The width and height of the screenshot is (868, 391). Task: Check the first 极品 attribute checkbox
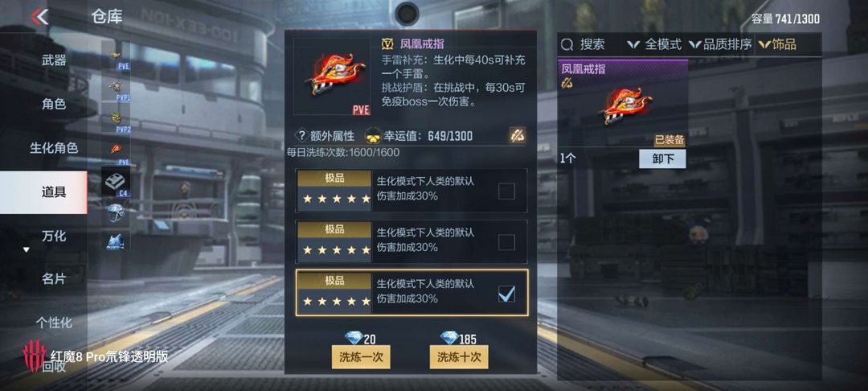point(506,191)
